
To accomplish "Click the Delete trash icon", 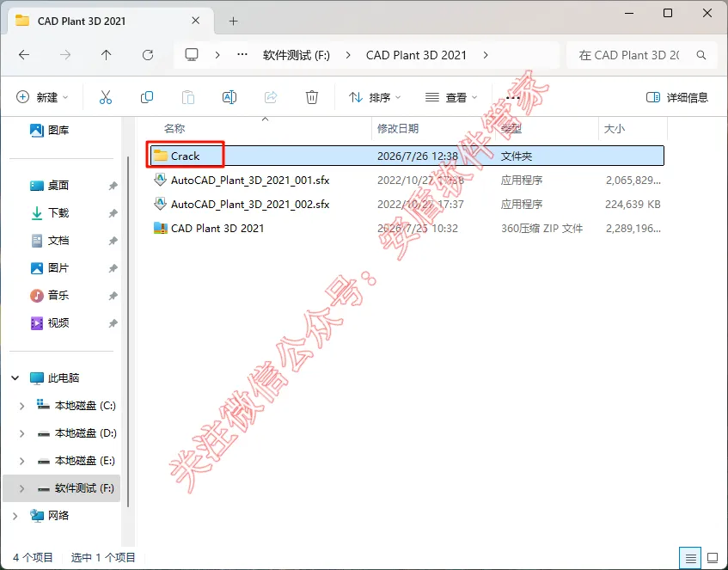I will pyautogui.click(x=312, y=97).
